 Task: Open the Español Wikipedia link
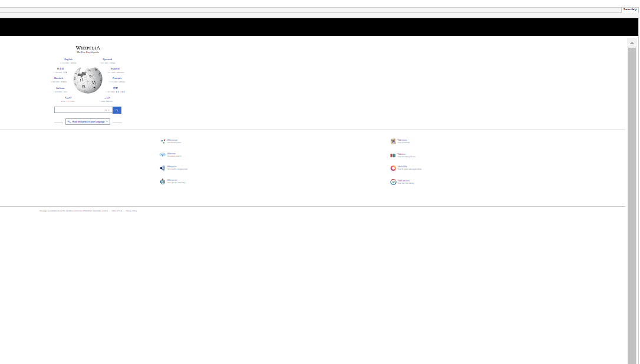click(x=116, y=69)
